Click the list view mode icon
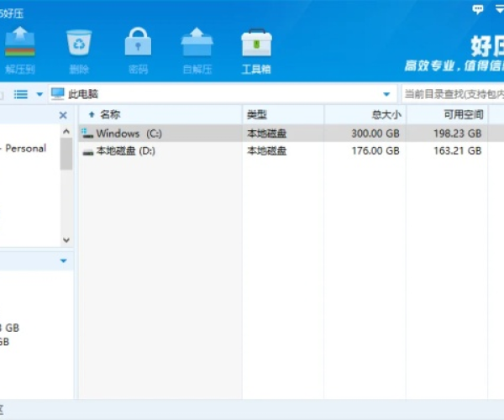Image resolution: width=504 pixels, height=420 pixels. 20,94
